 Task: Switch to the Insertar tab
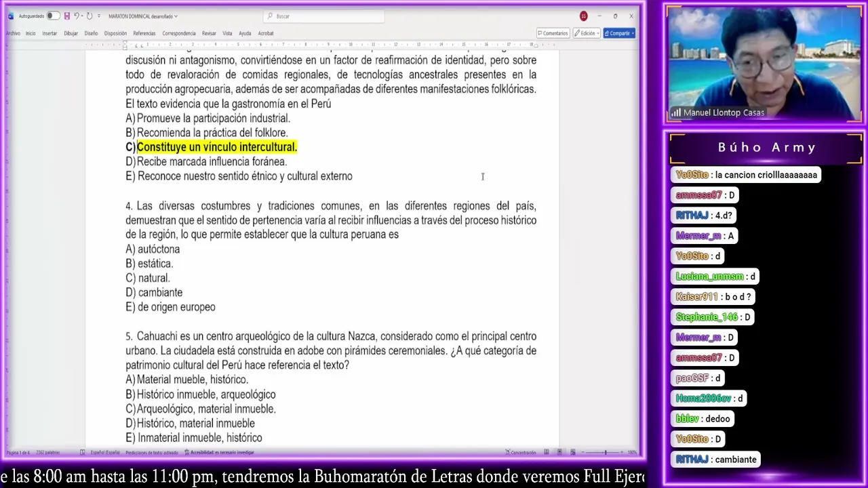click(50, 33)
